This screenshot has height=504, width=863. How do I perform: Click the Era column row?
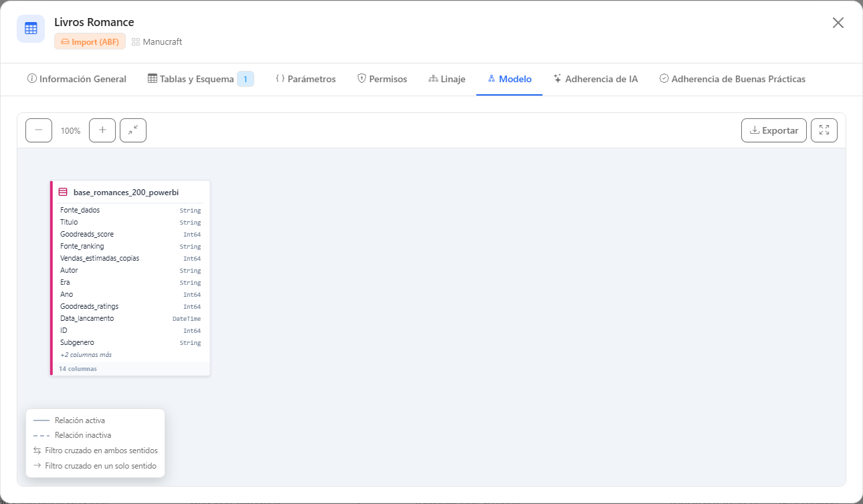pyautogui.click(x=130, y=282)
